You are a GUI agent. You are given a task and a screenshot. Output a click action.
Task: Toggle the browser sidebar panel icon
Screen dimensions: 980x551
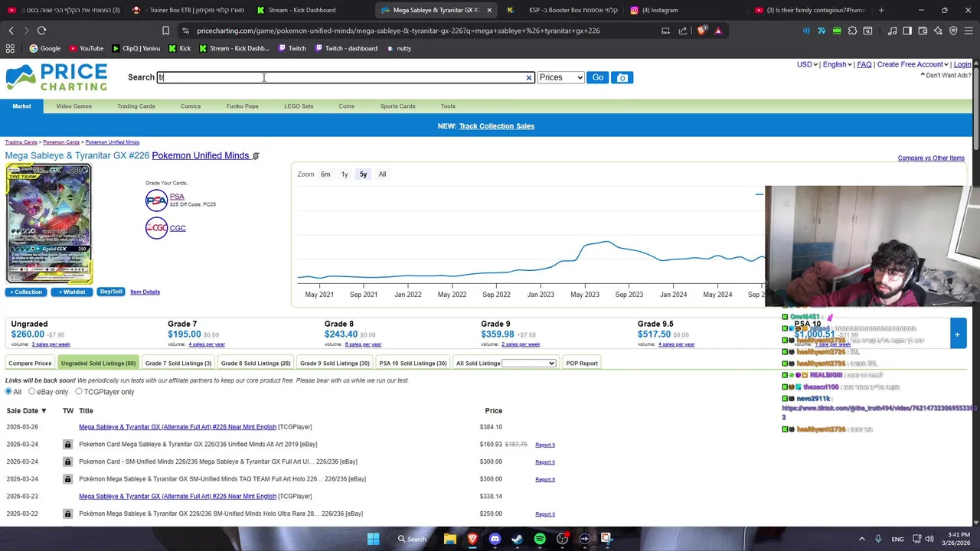pos(907,31)
